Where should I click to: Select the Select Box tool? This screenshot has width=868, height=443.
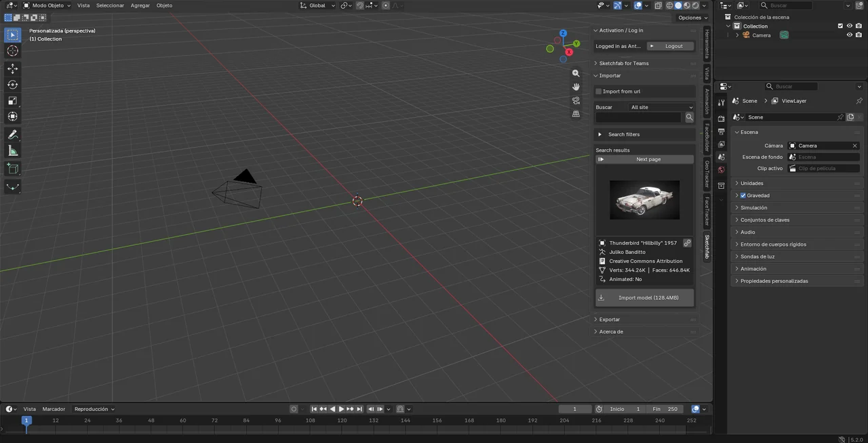pos(13,35)
